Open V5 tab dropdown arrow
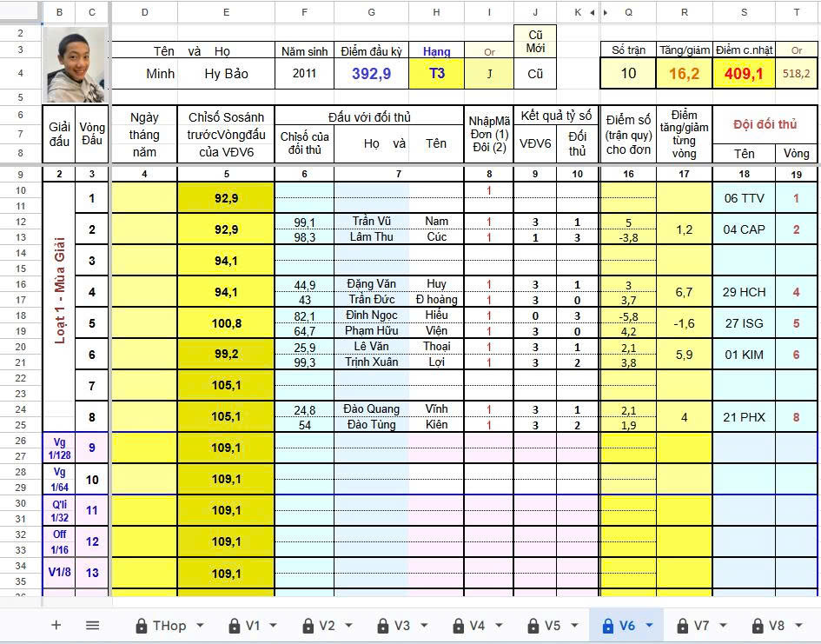 574,625
